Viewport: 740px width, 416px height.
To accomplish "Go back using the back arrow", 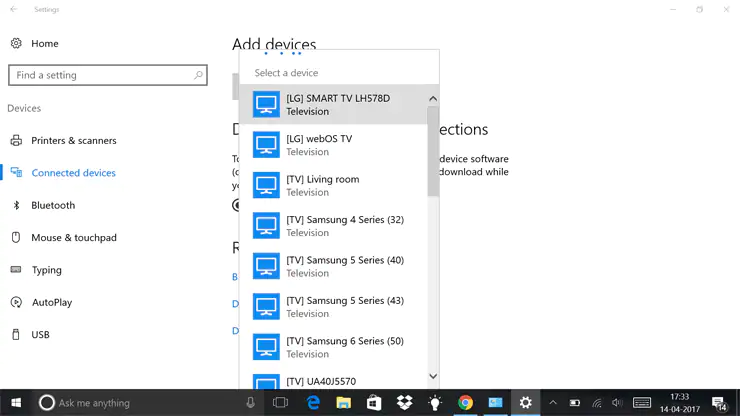I will [14, 10].
